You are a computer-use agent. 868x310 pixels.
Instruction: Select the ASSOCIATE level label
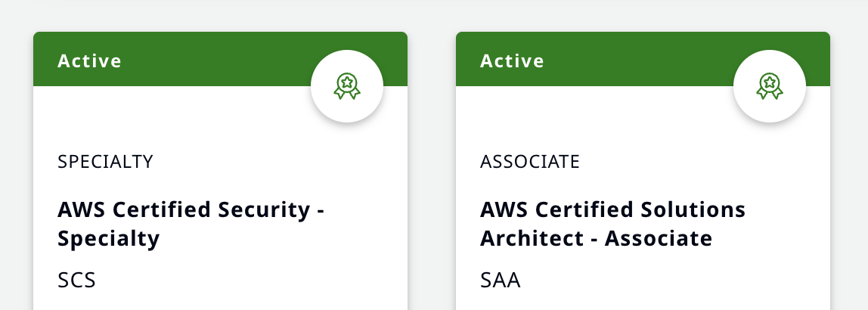tap(530, 162)
